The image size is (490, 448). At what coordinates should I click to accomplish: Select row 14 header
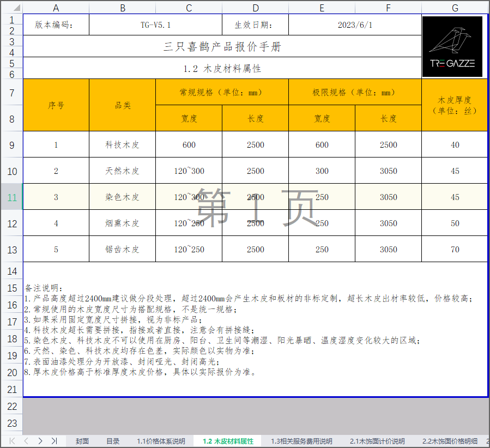pyautogui.click(x=12, y=271)
